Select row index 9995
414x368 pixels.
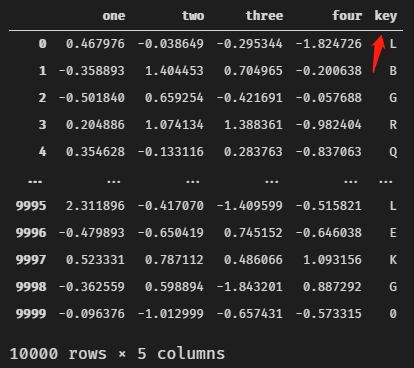pos(31,206)
